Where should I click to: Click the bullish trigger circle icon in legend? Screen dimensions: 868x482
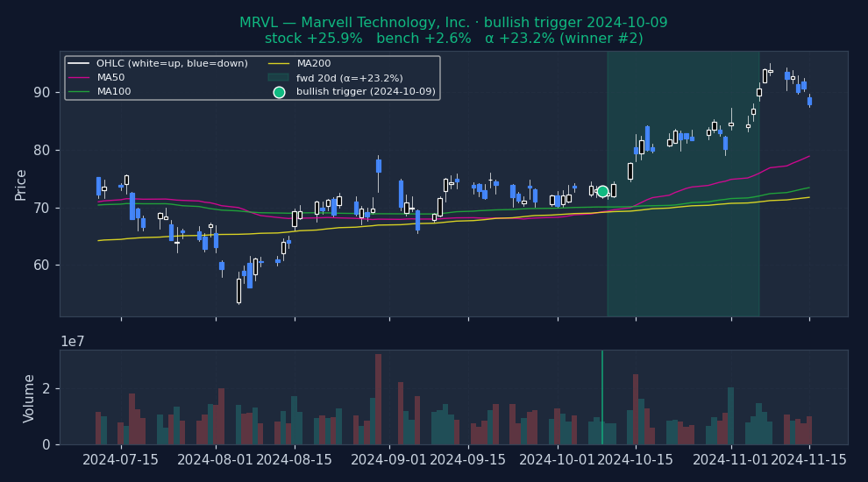pos(279,92)
